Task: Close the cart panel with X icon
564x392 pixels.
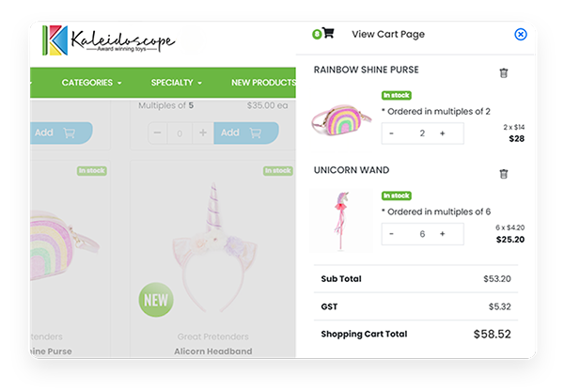Action: [521, 35]
